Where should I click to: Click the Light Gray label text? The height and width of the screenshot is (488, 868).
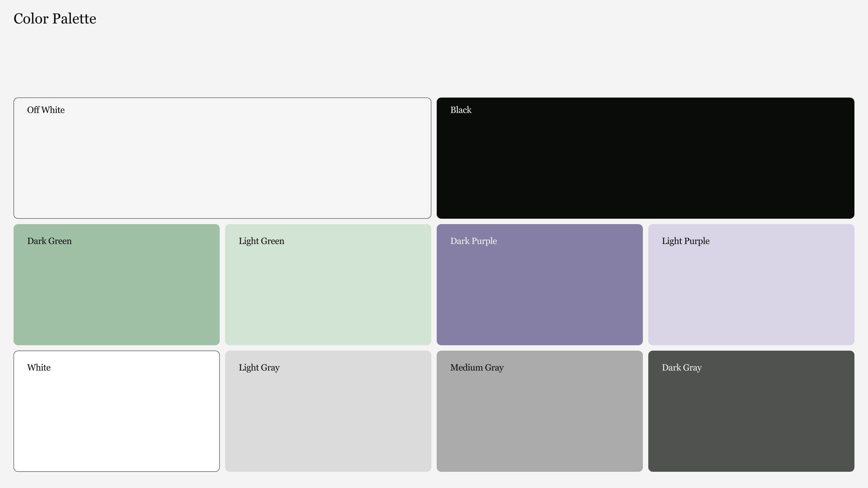click(x=259, y=368)
